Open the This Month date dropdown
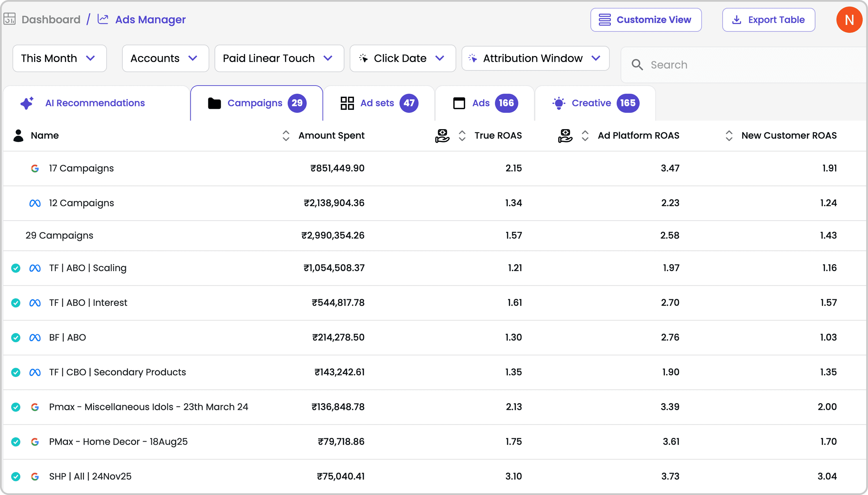The width and height of the screenshot is (868, 495). [60, 58]
